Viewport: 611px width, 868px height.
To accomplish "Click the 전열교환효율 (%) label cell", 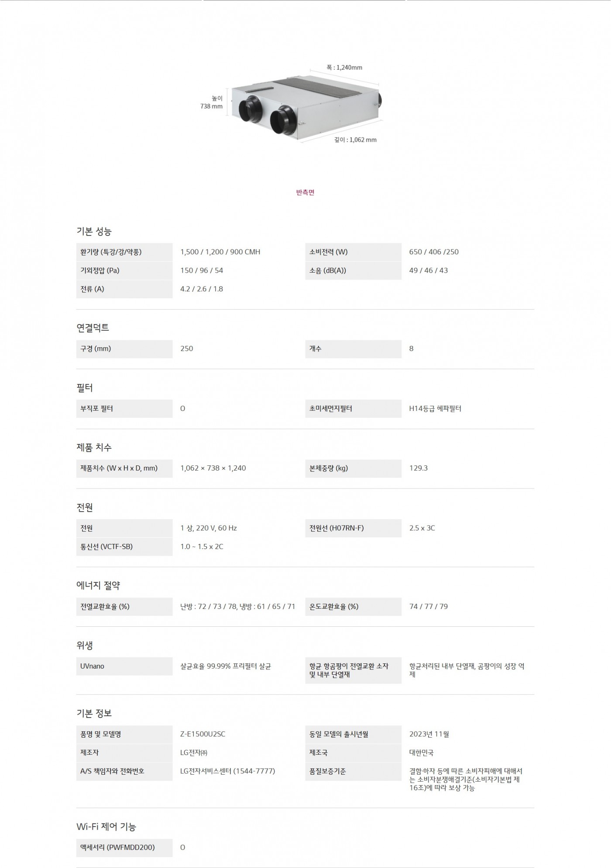I will coord(124,607).
